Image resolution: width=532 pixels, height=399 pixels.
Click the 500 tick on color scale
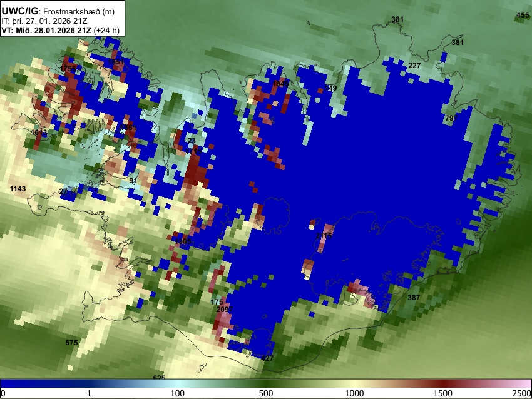266,393
